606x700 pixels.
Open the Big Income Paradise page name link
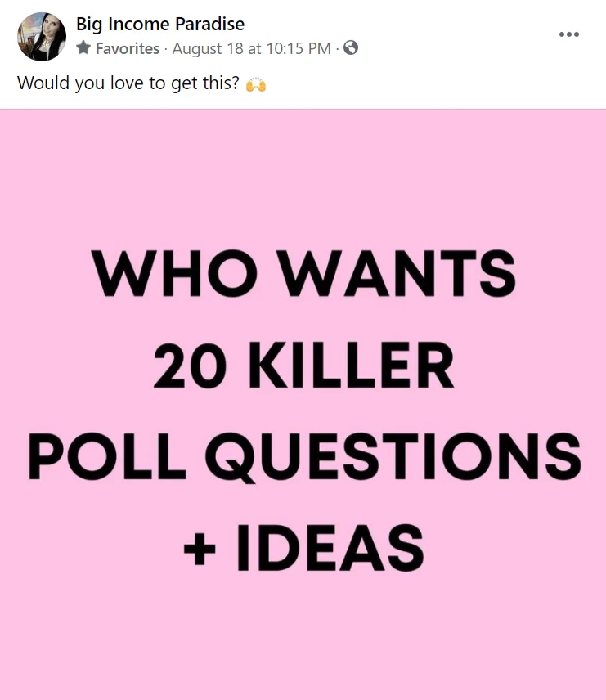point(160,24)
